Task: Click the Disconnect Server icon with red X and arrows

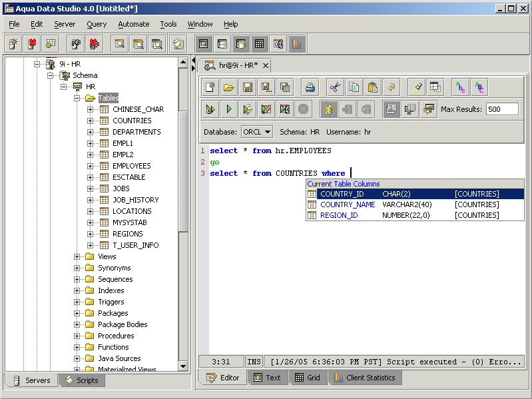Action: (95, 44)
